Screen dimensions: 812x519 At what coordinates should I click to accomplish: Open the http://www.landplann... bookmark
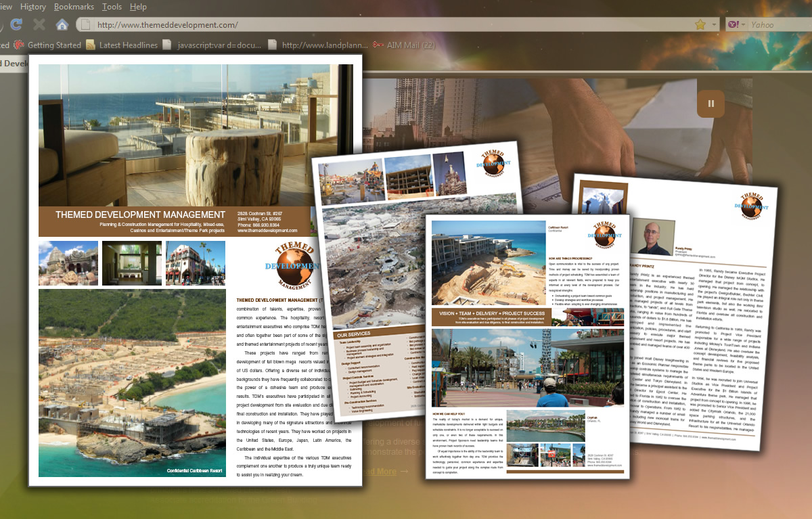[x=323, y=45]
